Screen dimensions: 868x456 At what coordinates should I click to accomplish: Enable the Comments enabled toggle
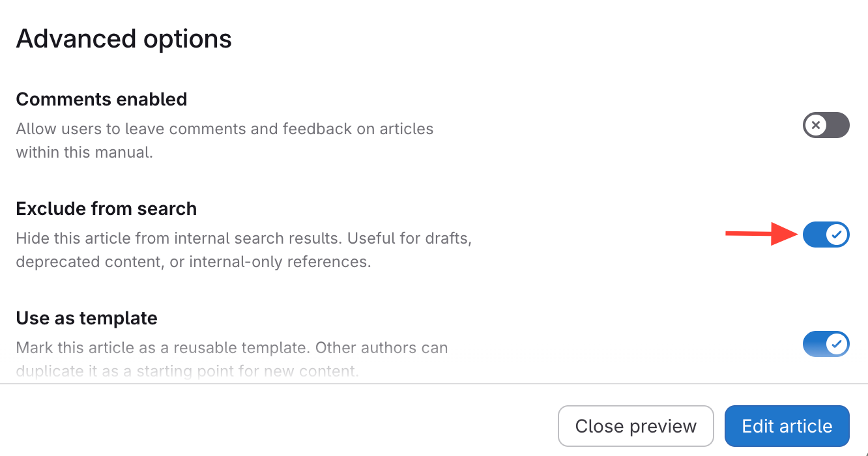point(826,125)
